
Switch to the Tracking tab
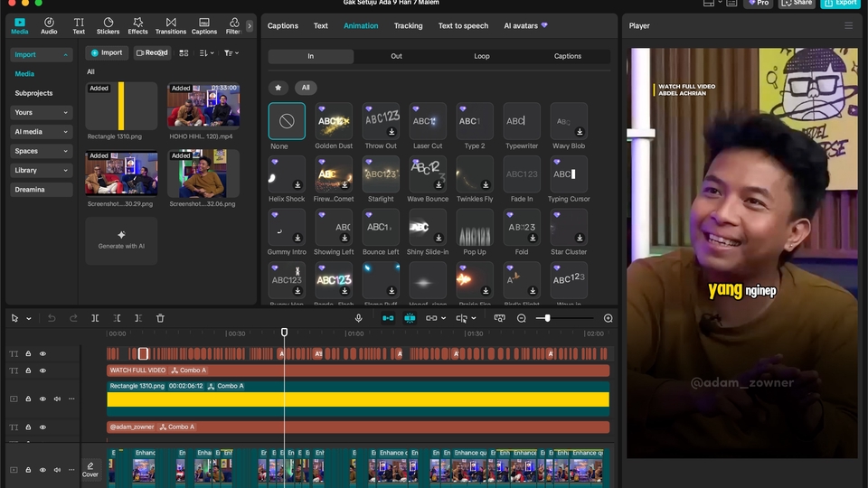(x=408, y=25)
